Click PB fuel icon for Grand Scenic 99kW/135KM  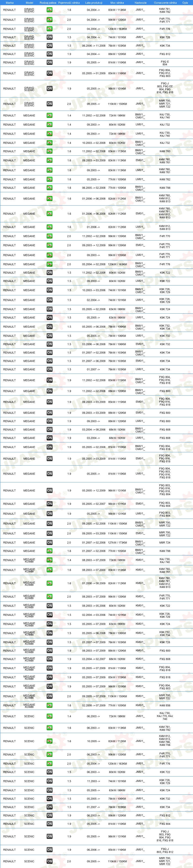pos(50,20)
